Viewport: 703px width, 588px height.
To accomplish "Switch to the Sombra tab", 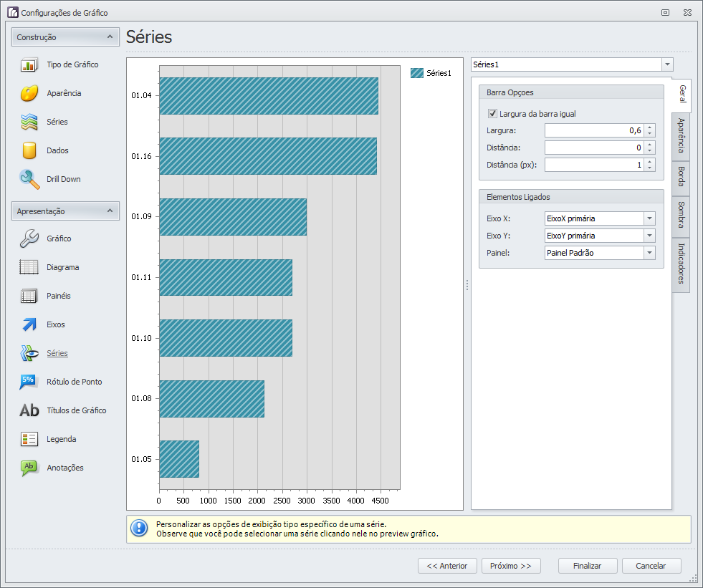I will (x=681, y=216).
